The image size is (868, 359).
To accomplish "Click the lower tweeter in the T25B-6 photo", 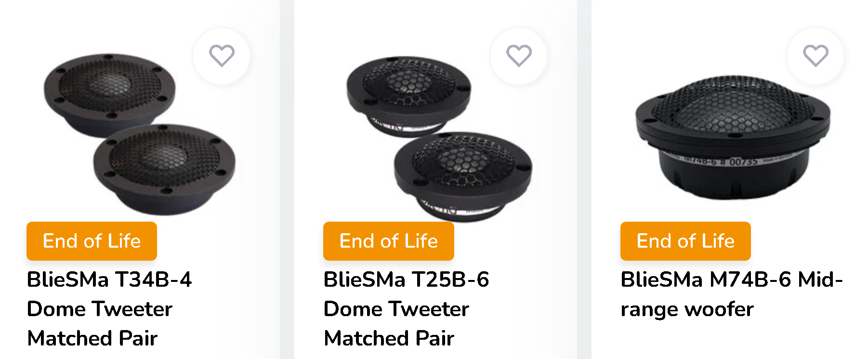I will tap(462, 169).
